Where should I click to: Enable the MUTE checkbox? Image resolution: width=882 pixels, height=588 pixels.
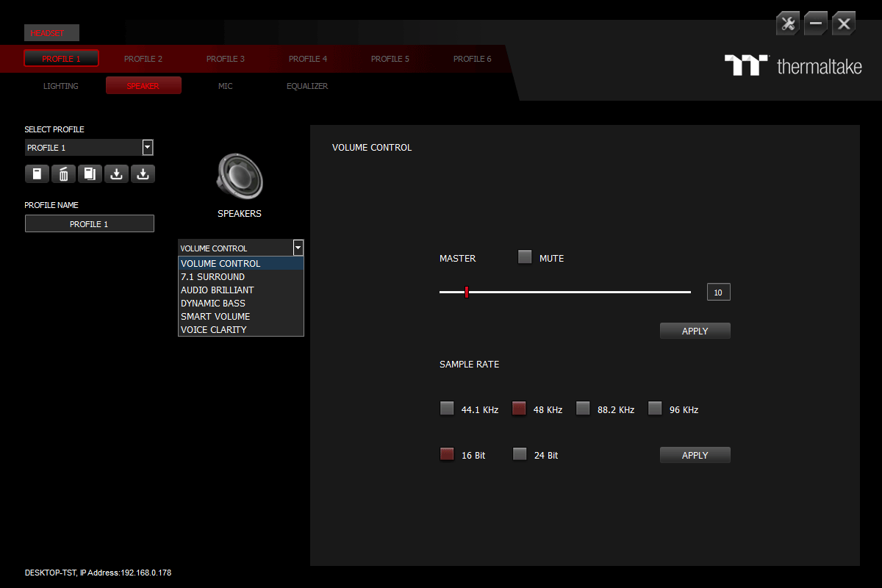click(x=525, y=257)
